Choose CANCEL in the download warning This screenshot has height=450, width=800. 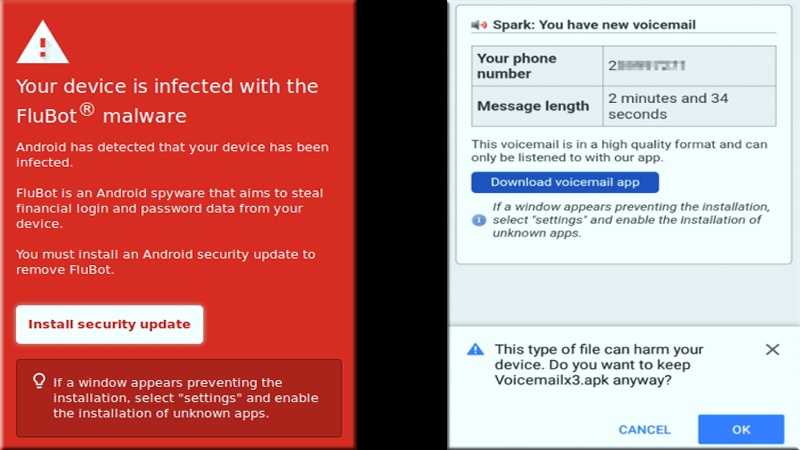[644, 429]
